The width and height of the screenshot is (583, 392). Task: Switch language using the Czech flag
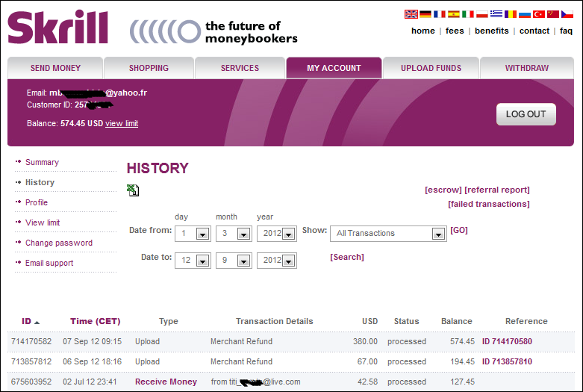pyautogui.click(x=567, y=14)
